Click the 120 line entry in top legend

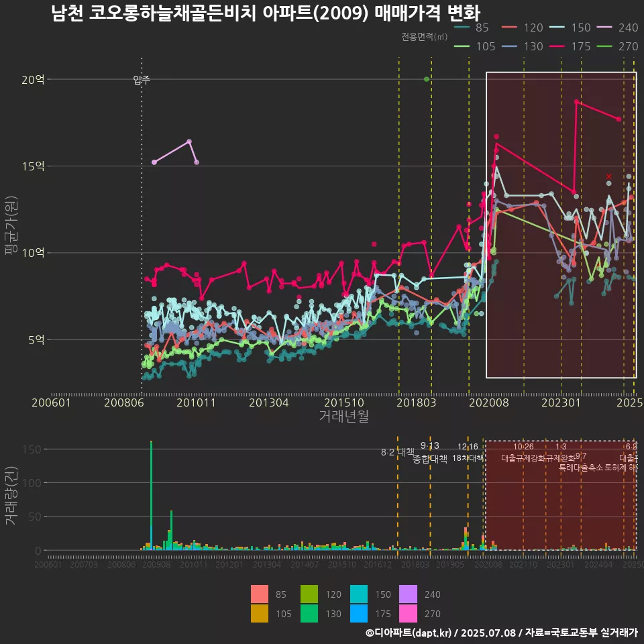523,28
